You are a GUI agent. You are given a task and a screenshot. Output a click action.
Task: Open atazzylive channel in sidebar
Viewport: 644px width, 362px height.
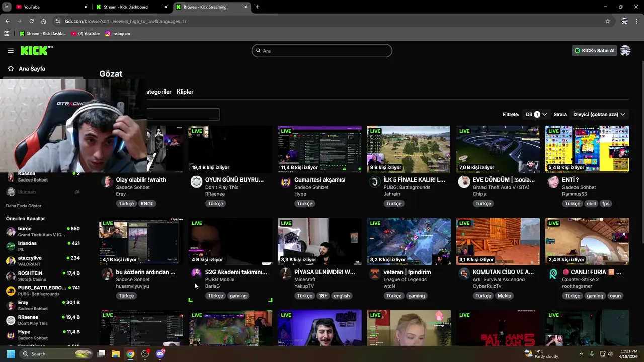pos(42,261)
